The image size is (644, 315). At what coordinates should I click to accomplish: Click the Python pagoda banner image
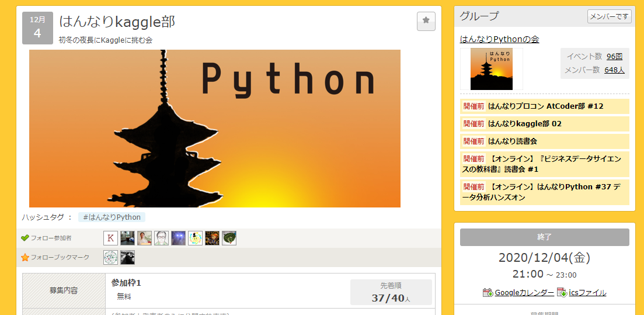point(215,129)
